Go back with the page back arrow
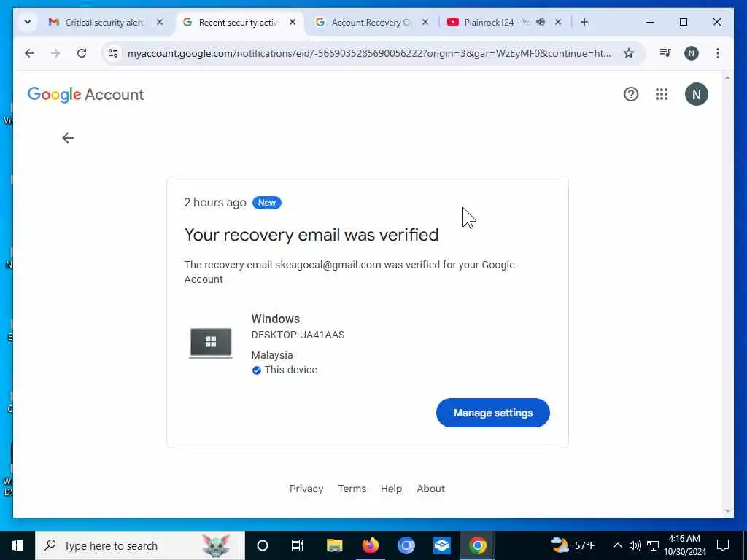Viewport: 747px width, 560px height. 68,138
